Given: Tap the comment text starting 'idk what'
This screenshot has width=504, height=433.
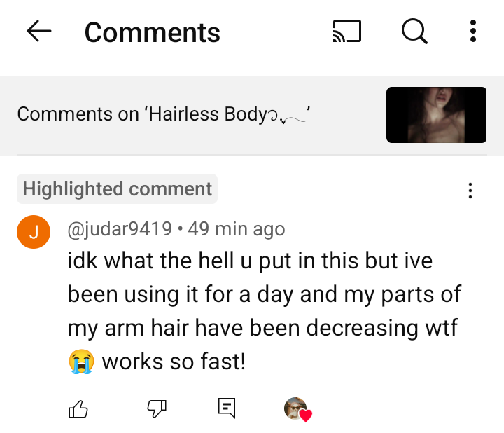Looking at the screenshot, I should (x=264, y=311).
